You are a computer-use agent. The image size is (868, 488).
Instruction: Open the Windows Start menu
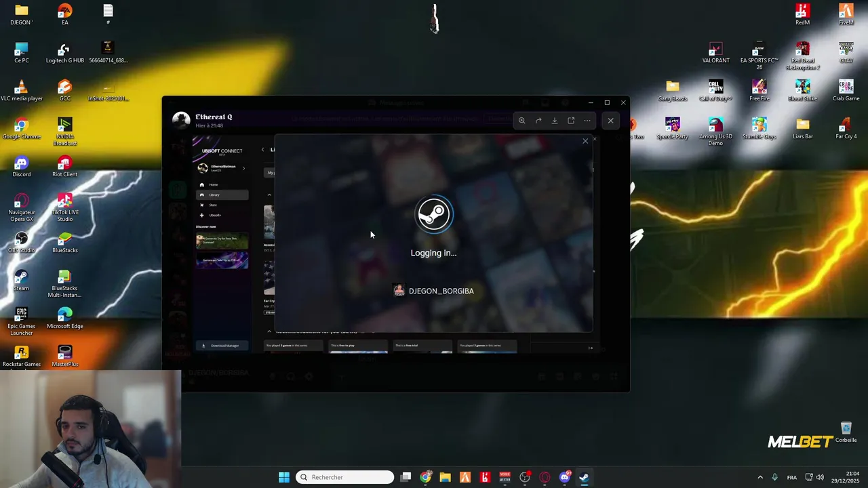(x=284, y=477)
